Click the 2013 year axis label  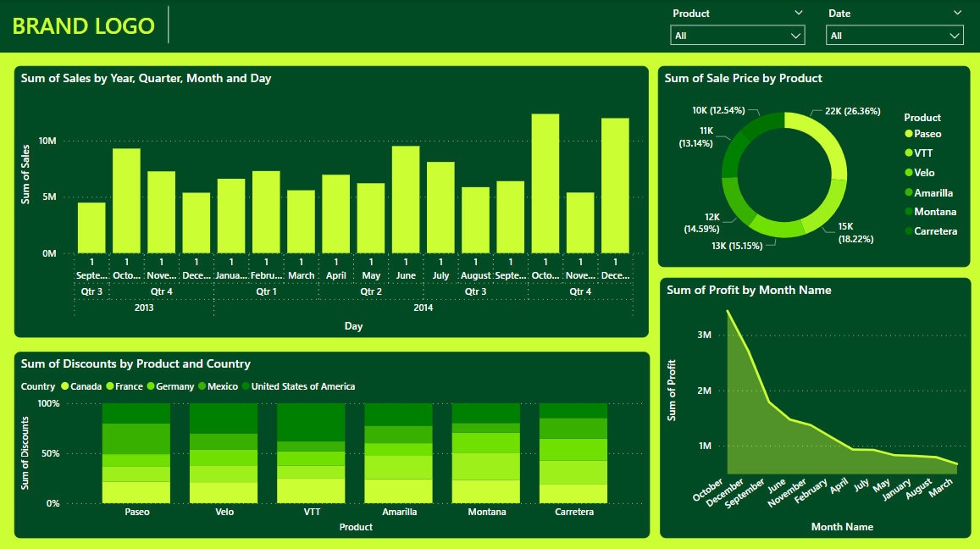[144, 308]
